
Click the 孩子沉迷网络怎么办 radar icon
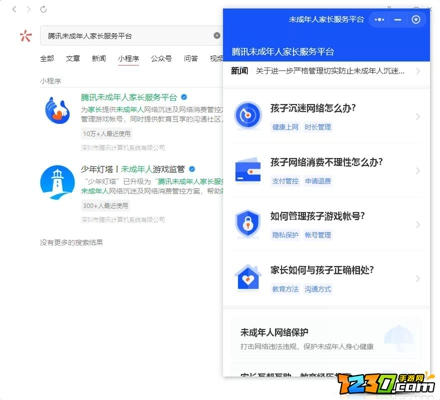[x=248, y=115]
